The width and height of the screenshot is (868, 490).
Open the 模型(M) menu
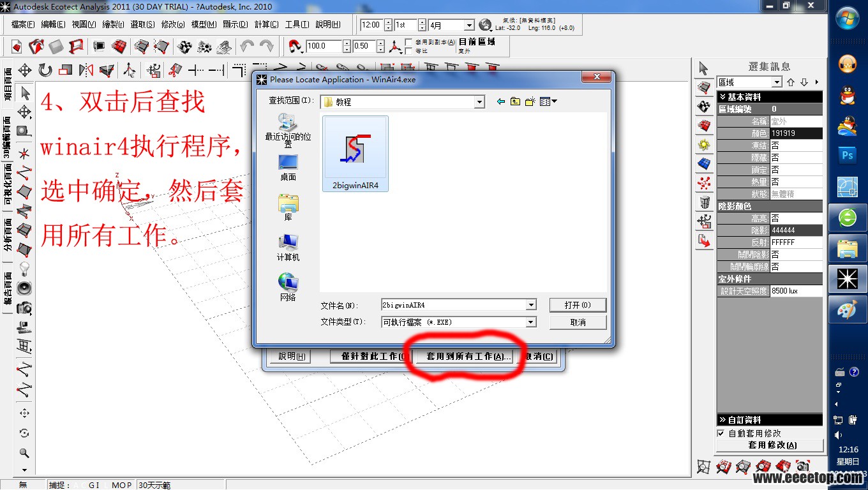pyautogui.click(x=204, y=24)
